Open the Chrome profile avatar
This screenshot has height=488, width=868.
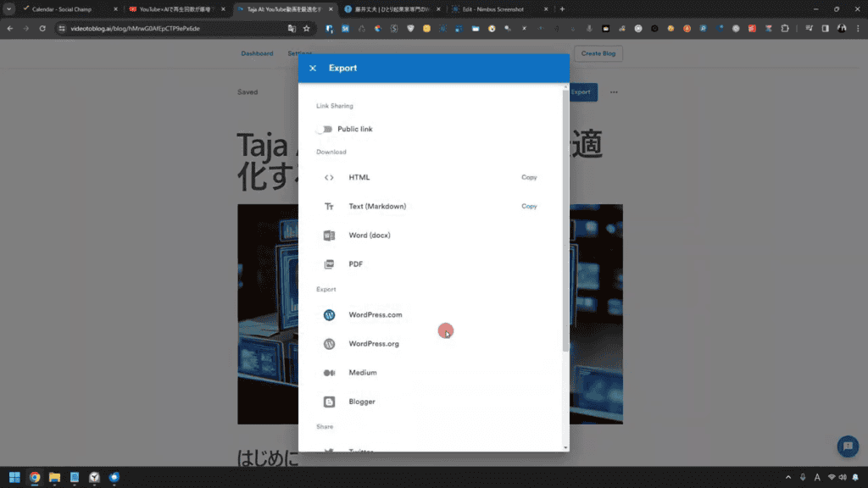click(x=842, y=28)
